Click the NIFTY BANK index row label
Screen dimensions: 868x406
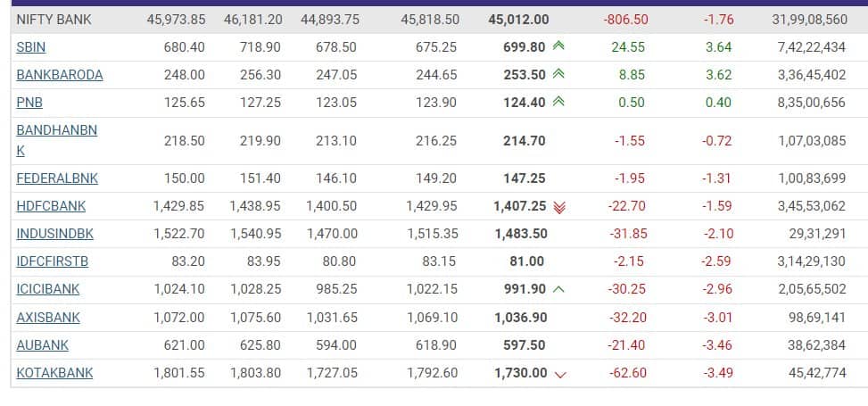coord(54,19)
